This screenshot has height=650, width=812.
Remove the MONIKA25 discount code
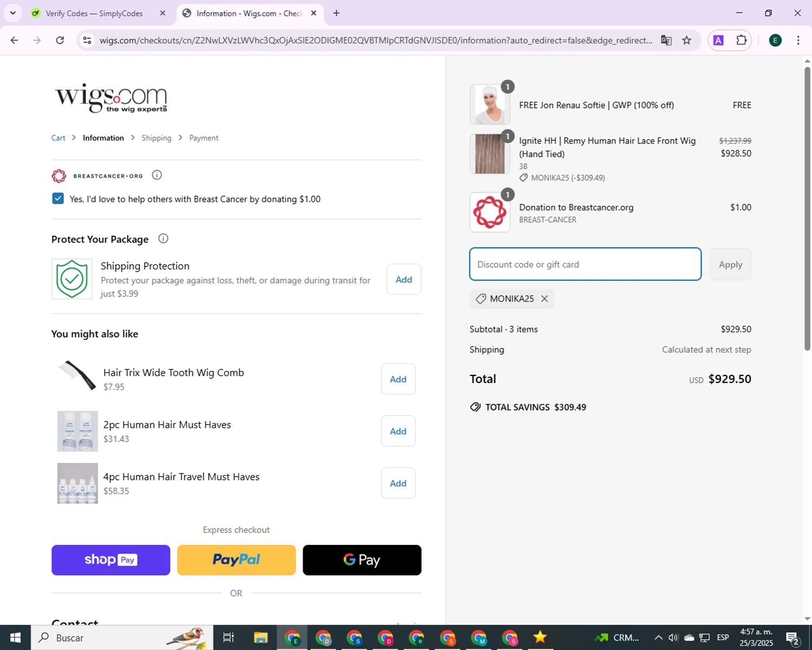tap(545, 298)
